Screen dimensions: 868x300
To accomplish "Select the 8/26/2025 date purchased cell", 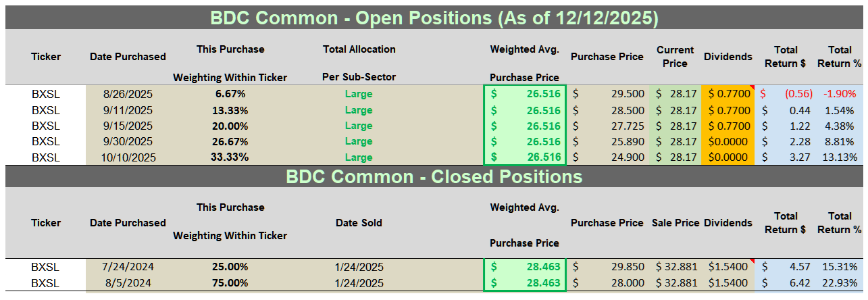I will (128, 94).
